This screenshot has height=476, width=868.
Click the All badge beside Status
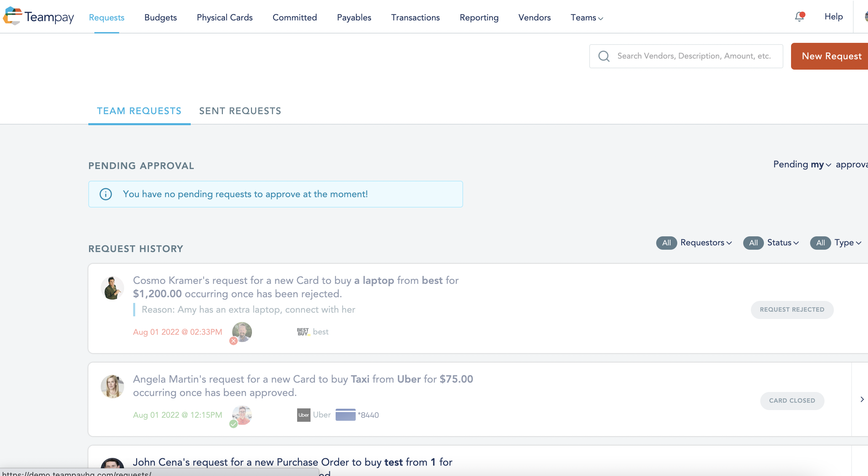click(x=753, y=243)
